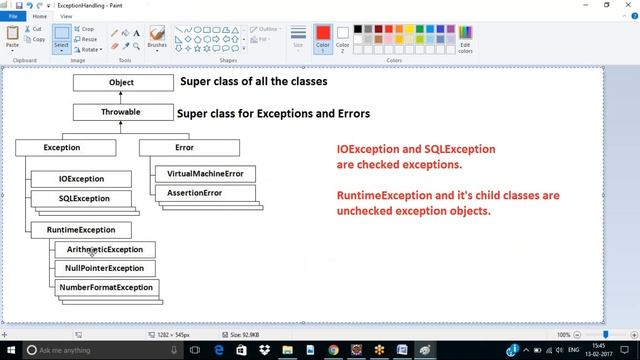Image resolution: width=640 pixels, height=360 pixels.
Task: Open Task View from the taskbar
Action: click(195, 350)
